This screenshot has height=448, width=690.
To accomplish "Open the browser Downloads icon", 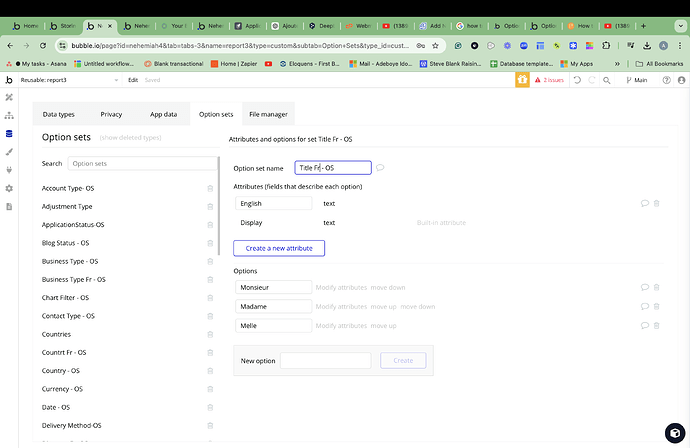I will pos(647,45).
